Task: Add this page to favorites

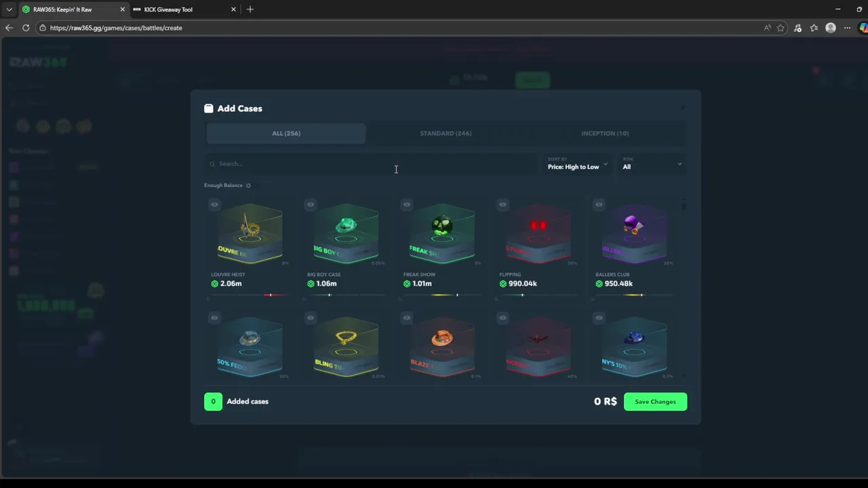Action: [781, 28]
